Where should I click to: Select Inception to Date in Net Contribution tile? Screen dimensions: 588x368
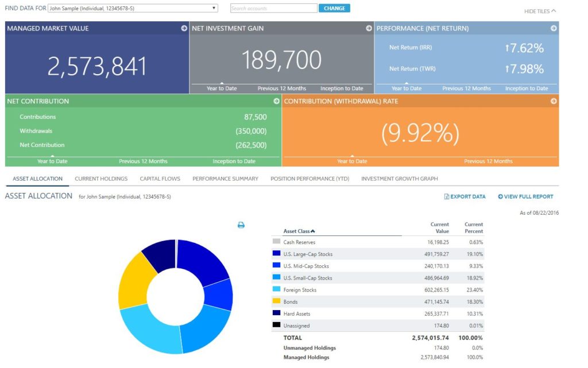[x=234, y=161]
